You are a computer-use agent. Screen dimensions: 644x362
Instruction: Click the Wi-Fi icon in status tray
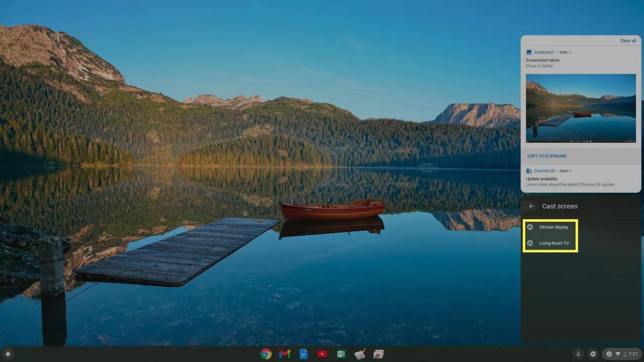click(618, 354)
